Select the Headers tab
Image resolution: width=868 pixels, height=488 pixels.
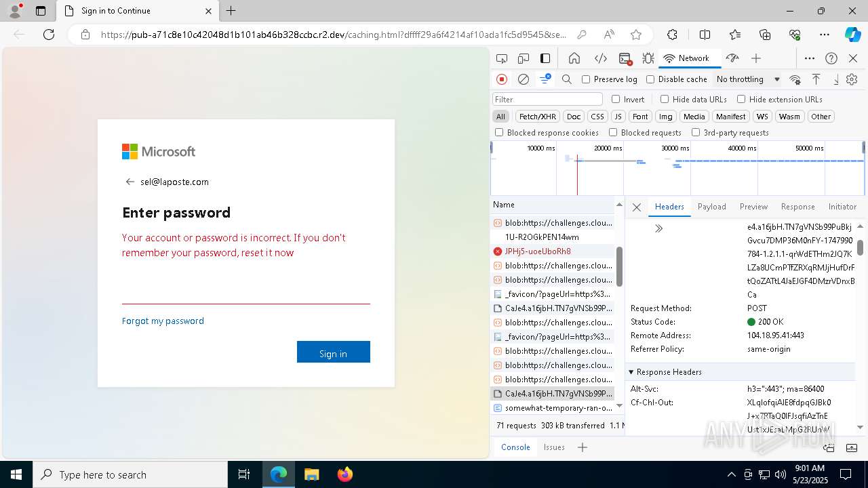pos(669,207)
